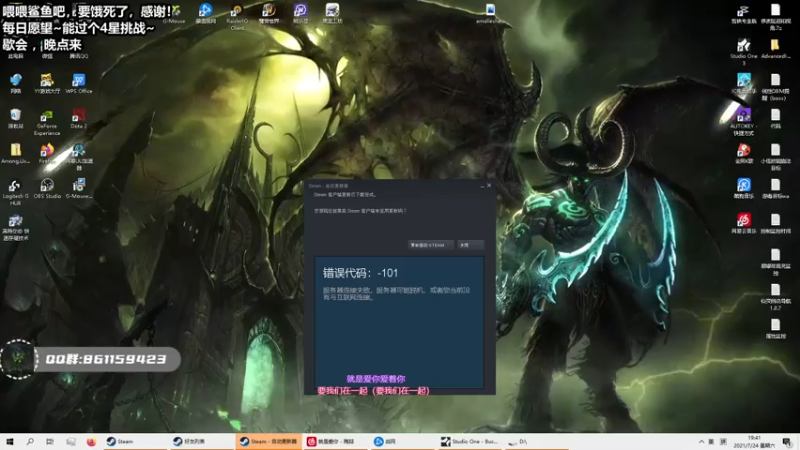Expand the system tray hidden icons arrow
This screenshot has height=450, width=800.
click(x=701, y=441)
